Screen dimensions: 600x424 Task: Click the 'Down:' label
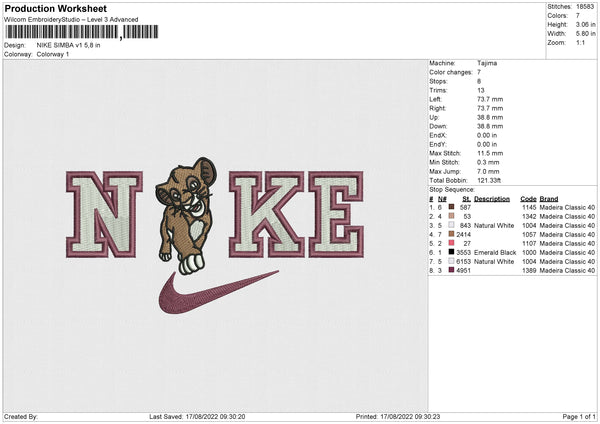pyautogui.click(x=438, y=126)
